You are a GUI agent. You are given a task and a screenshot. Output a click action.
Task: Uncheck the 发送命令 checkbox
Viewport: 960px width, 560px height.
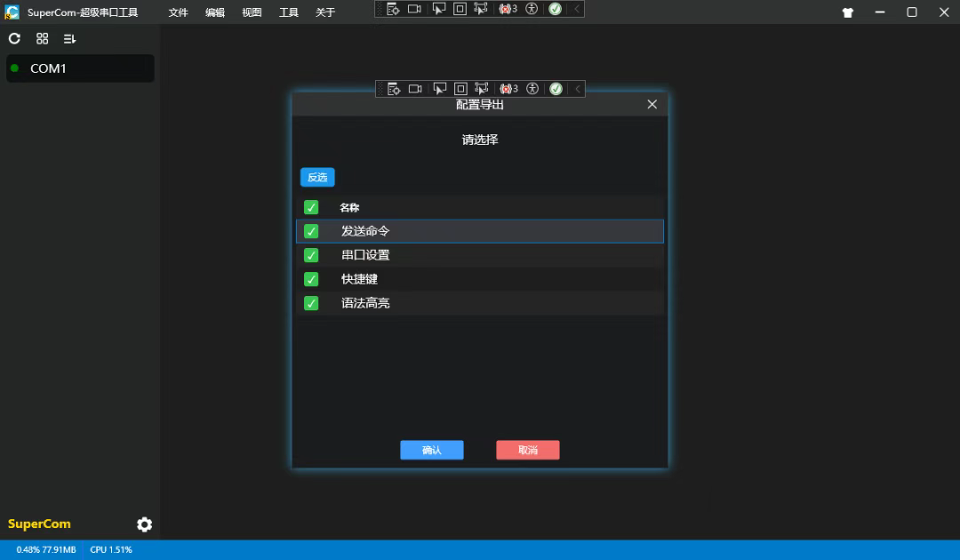(x=311, y=231)
